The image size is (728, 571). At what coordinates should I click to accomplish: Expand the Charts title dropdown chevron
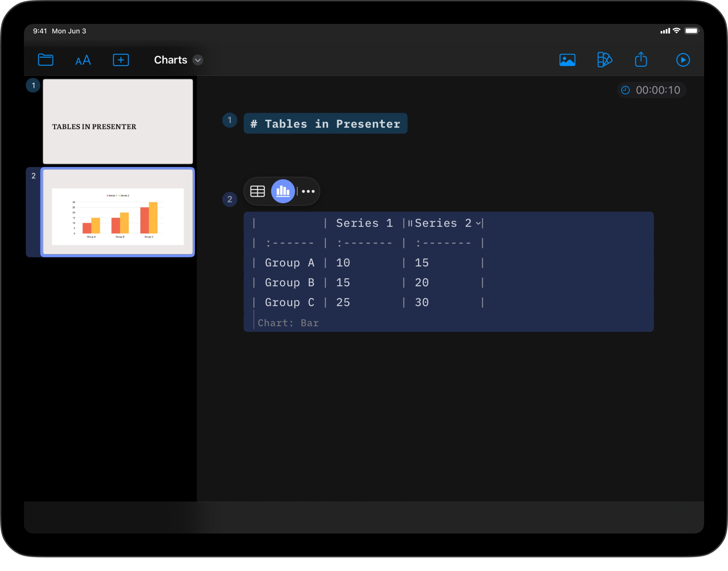[198, 60]
